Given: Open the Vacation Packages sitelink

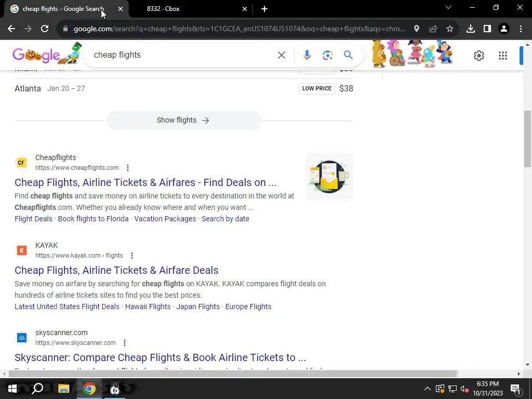Looking at the screenshot, I should tap(165, 219).
